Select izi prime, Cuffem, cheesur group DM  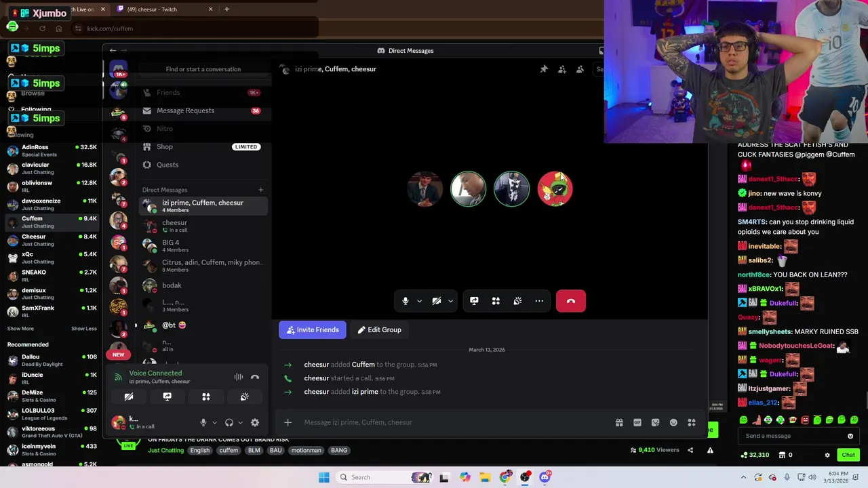tap(203, 206)
